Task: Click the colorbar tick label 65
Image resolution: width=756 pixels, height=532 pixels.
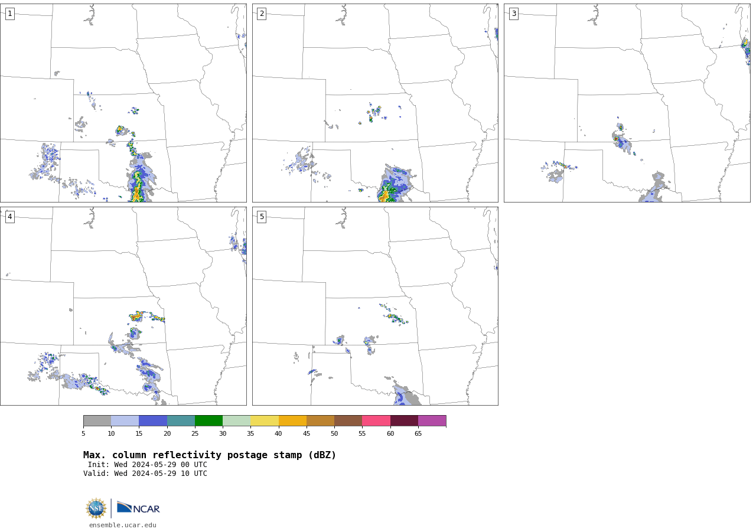Action: click(418, 434)
